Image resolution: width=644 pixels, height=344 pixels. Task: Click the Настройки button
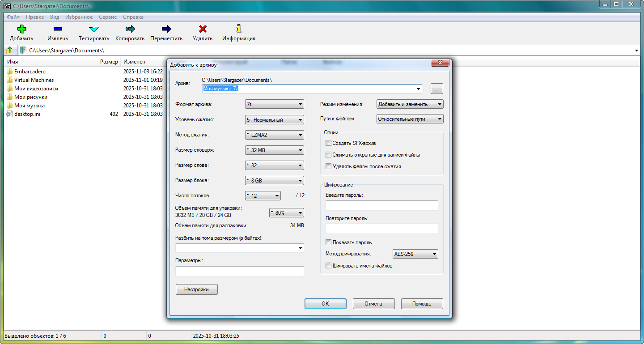tap(197, 289)
